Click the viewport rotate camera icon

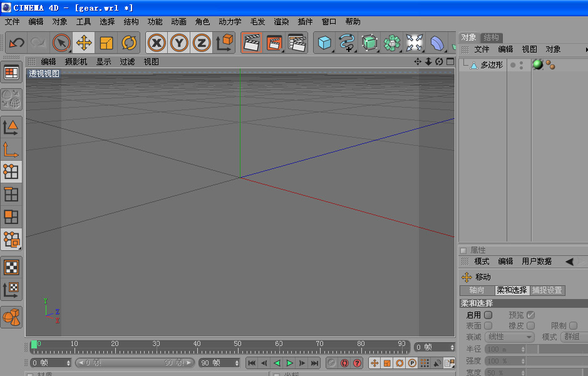pyautogui.click(x=439, y=61)
